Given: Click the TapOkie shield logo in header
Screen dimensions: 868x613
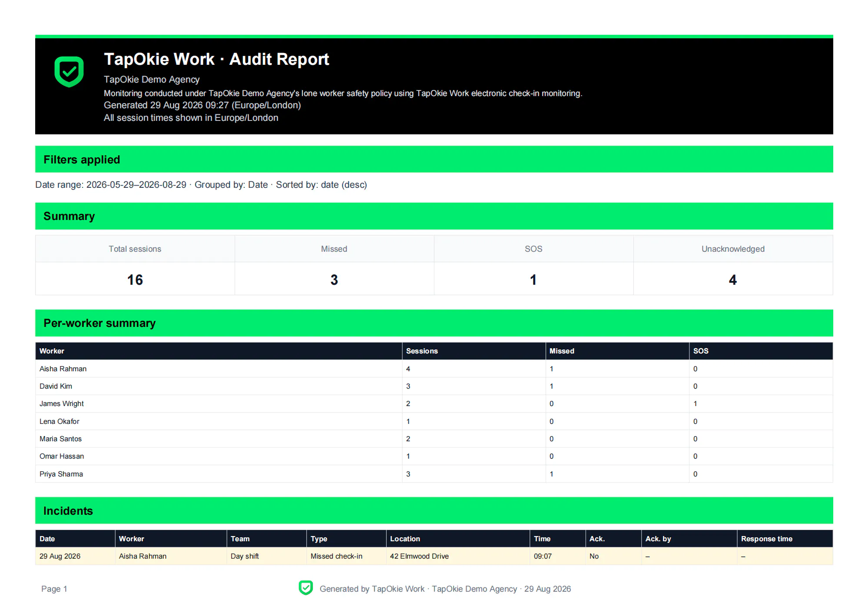Looking at the screenshot, I should 69,71.
